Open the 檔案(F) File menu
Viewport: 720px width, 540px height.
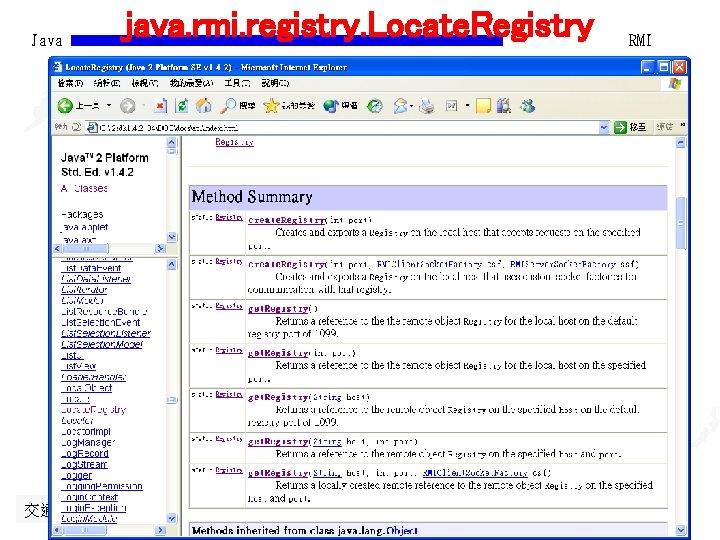[x=70, y=83]
